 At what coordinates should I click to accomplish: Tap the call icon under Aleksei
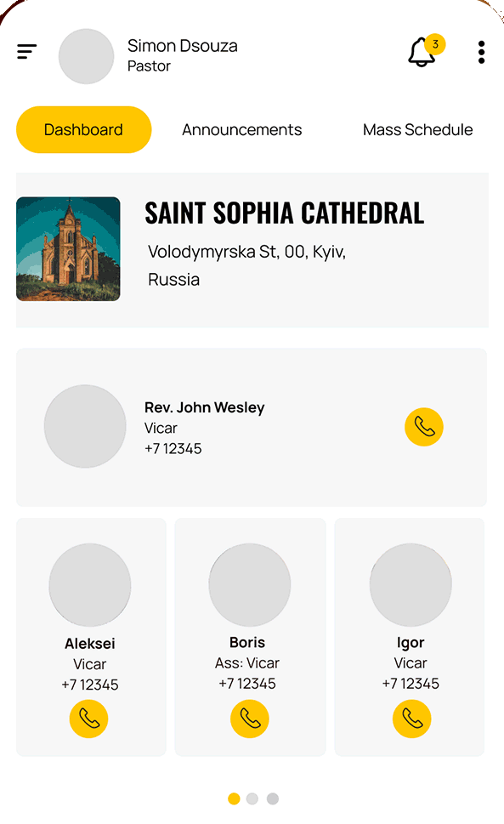point(88,719)
